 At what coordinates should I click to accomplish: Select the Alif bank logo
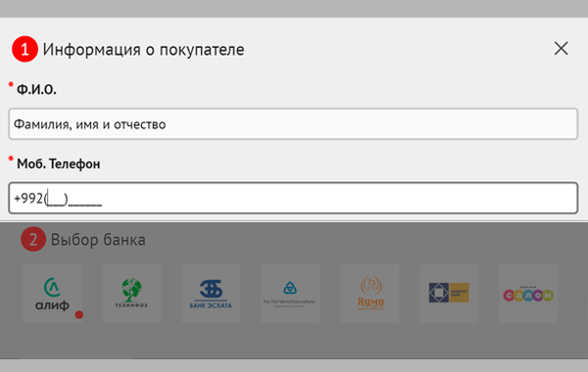(x=53, y=294)
